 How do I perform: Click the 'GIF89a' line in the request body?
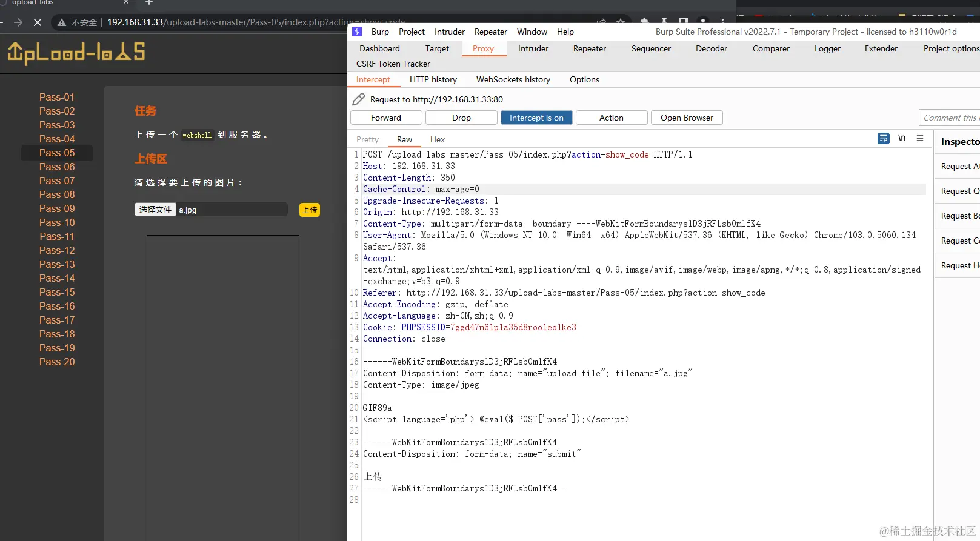(377, 408)
